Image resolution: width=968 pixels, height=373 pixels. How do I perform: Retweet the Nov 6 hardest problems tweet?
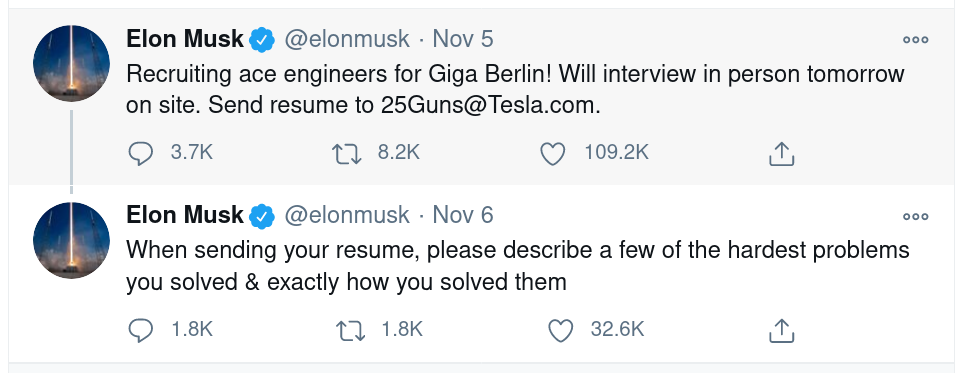pos(350,330)
